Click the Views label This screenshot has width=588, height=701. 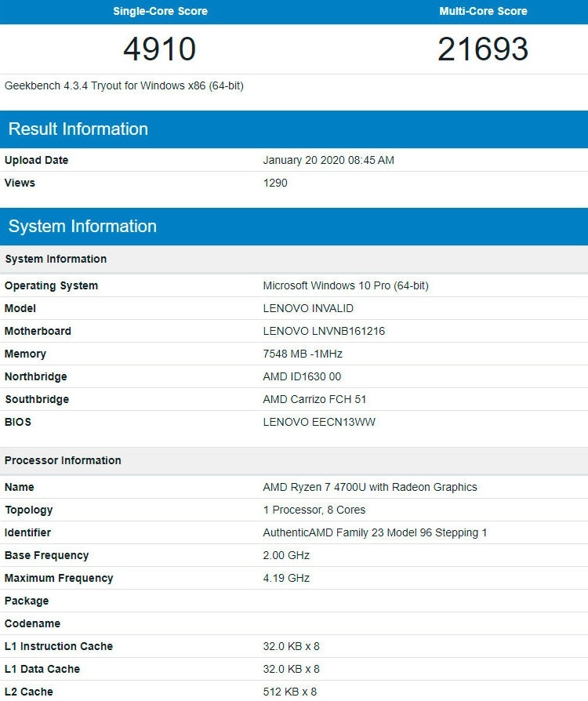pyautogui.click(x=20, y=183)
